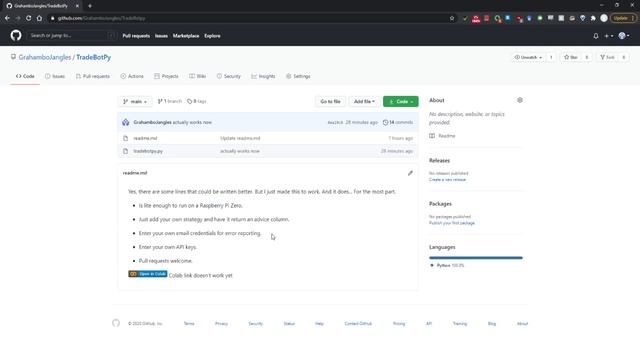This screenshot has height=360, width=640.
Task: Open the API footer link
Action: (x=429, y=324)
